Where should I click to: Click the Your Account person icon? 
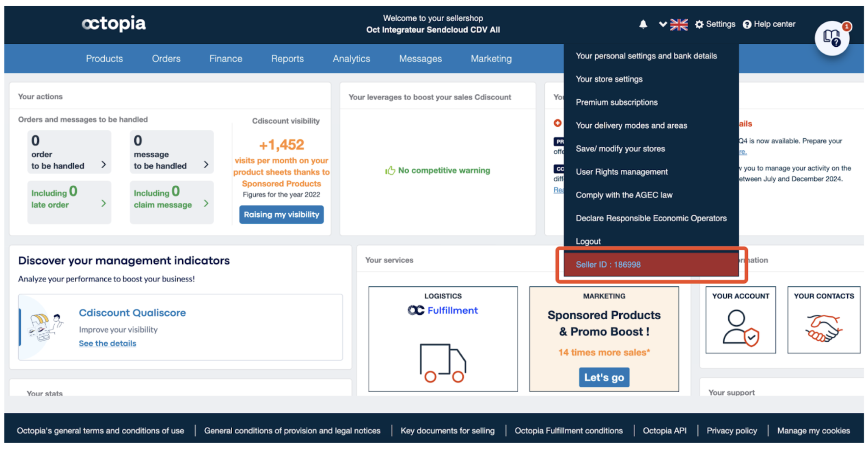point(741,328)
